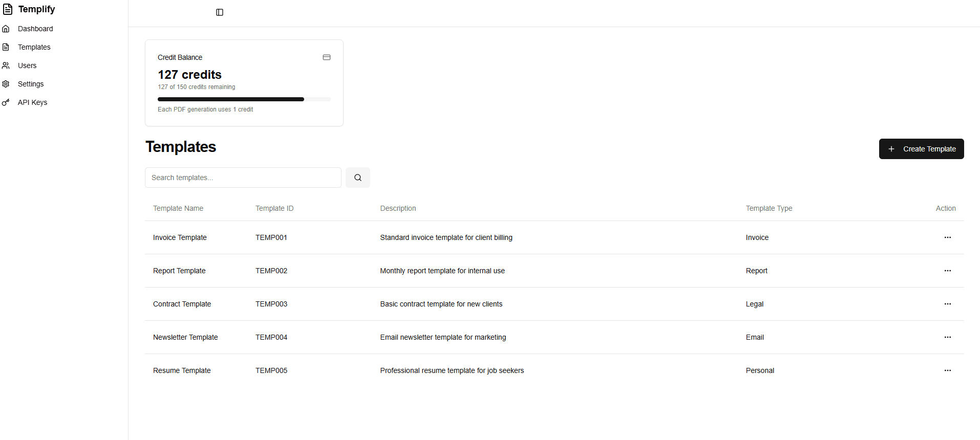Click the Templify brand name
The image size is (980, 440).
[x=36, y=9]
